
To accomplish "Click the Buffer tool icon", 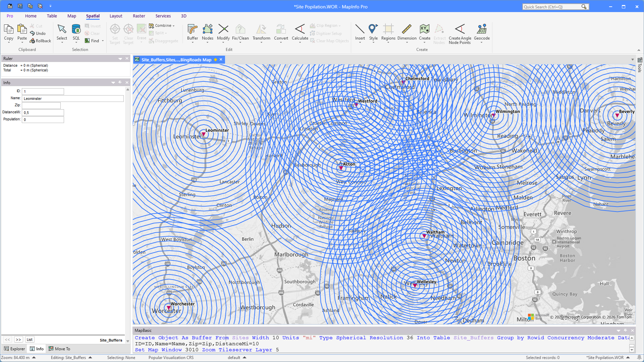I will tap(192, 29).
